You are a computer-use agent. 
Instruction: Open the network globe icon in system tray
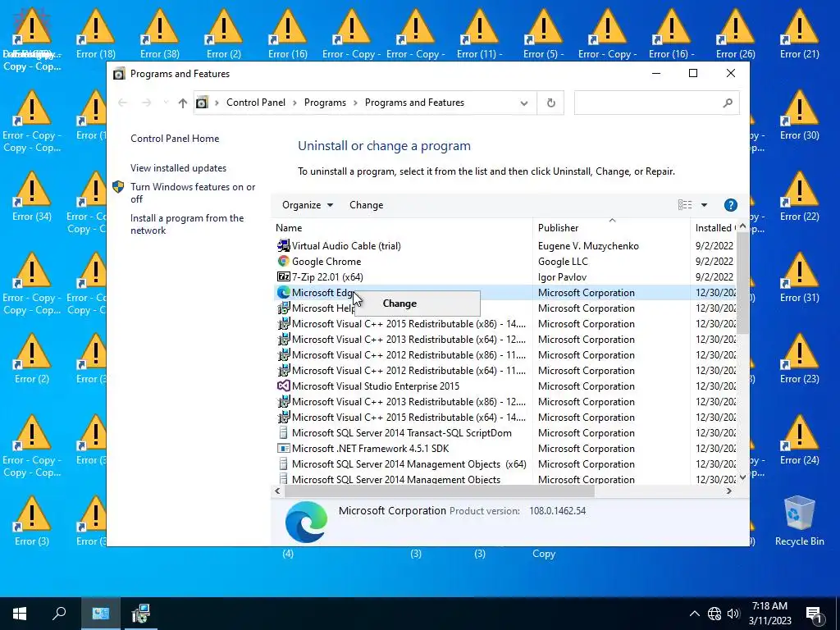(x=714, y=614)
